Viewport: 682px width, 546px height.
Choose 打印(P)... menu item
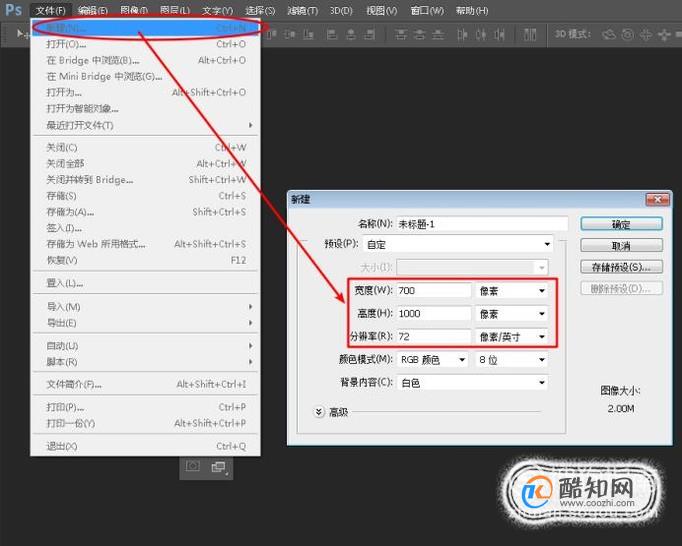pyautogui.click(x=146, y=407)
